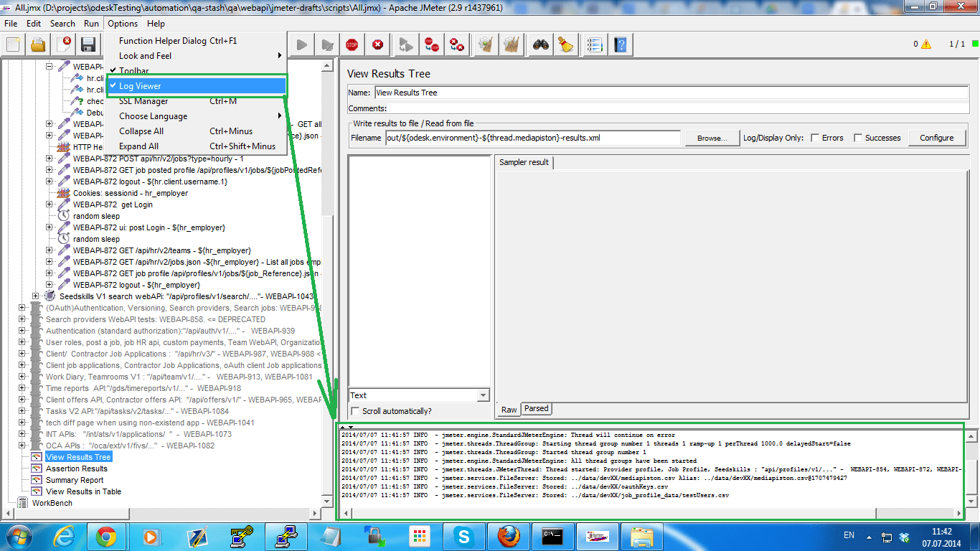The width and height of the screenshot is (980, 551).
Task: Click the Remote Start All toolbar icon
Action: (406, 45)
